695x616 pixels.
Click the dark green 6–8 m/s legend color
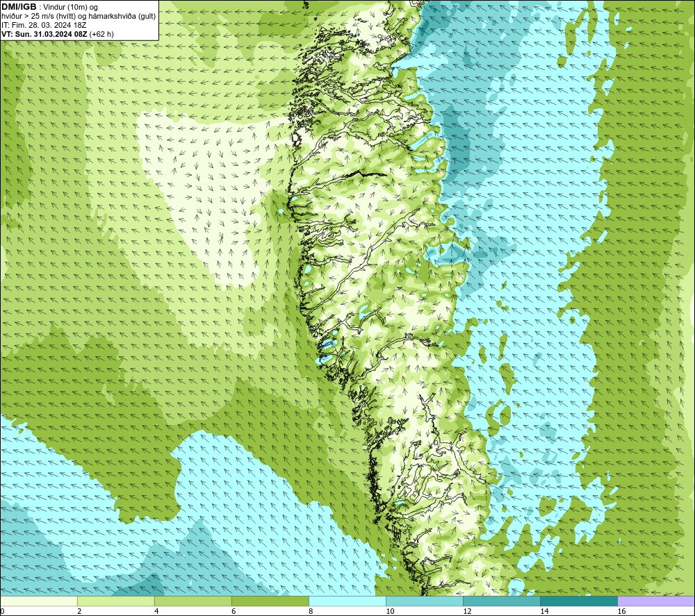point(270,601)
